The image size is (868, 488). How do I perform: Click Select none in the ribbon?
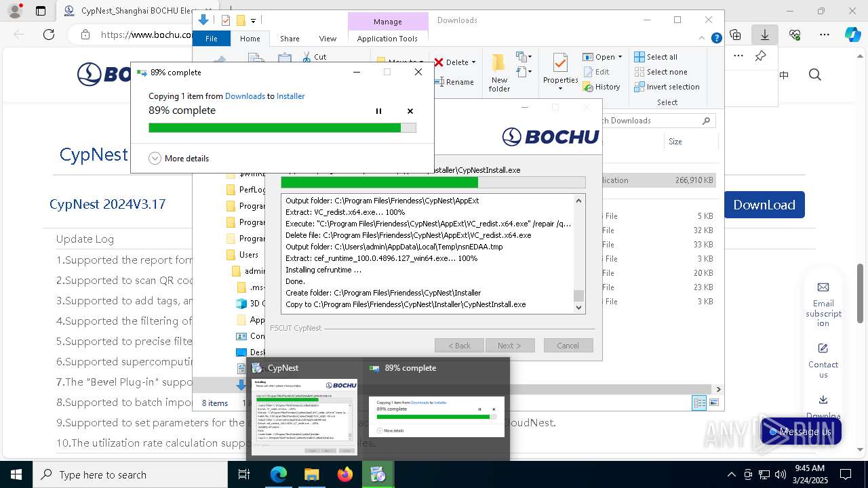click(660, 72)
